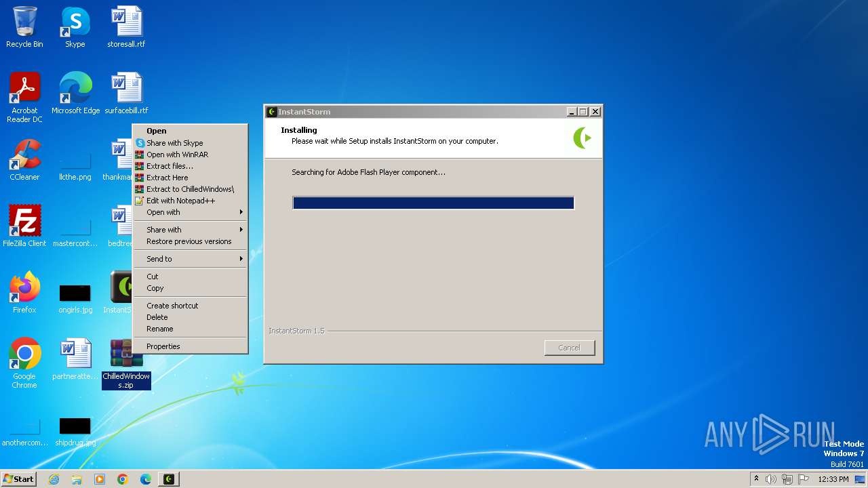Viewport: 868px width, 488px height.
Task: Select Cut from the context menu
Action: 190,277
